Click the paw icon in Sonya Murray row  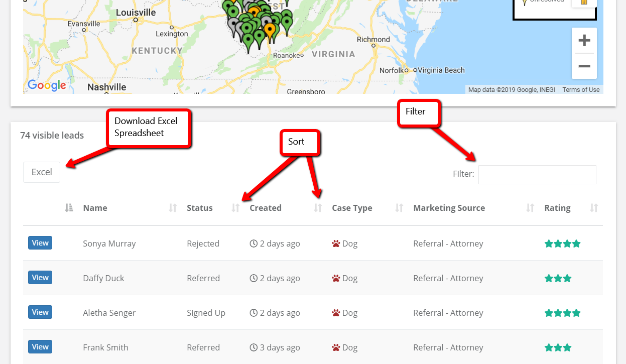(336, 244)
